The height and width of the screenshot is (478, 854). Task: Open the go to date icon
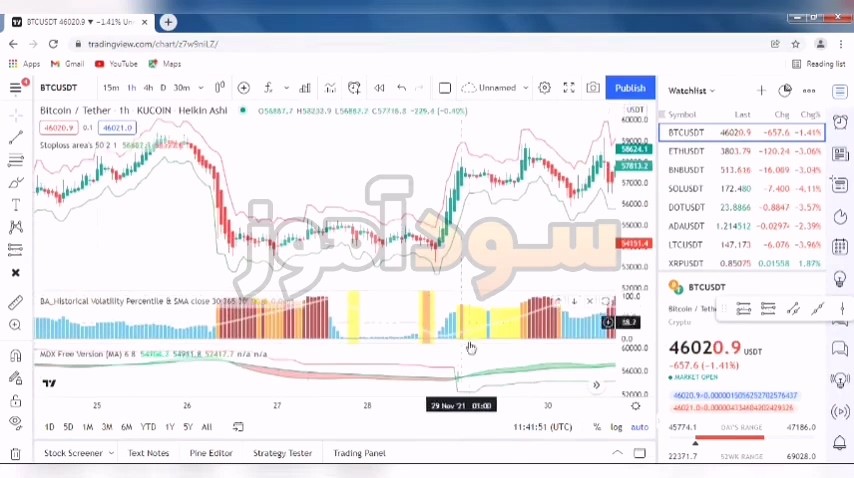tap(238, 427)
